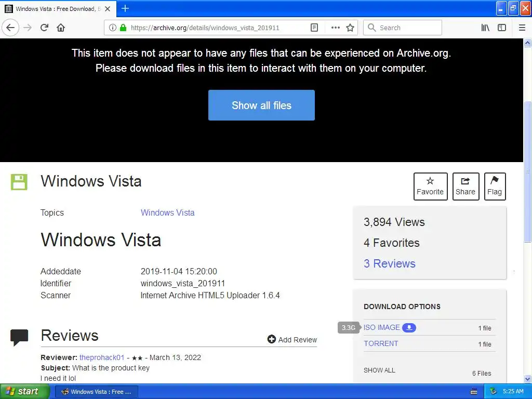Click the 3,894 Views text
The width and height of the screenshot is (532, 399).
click(394, 222)
